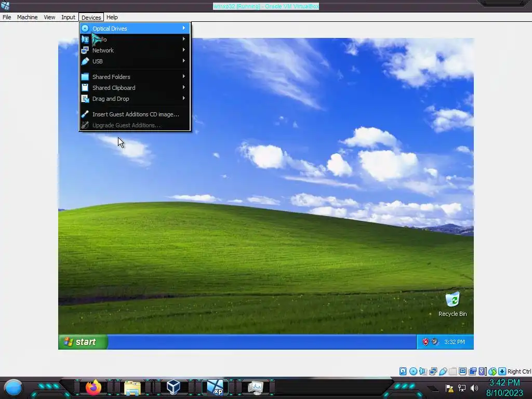
Task: Choose Insert Guest Additions CD image
Action: [x=135, y=114]
